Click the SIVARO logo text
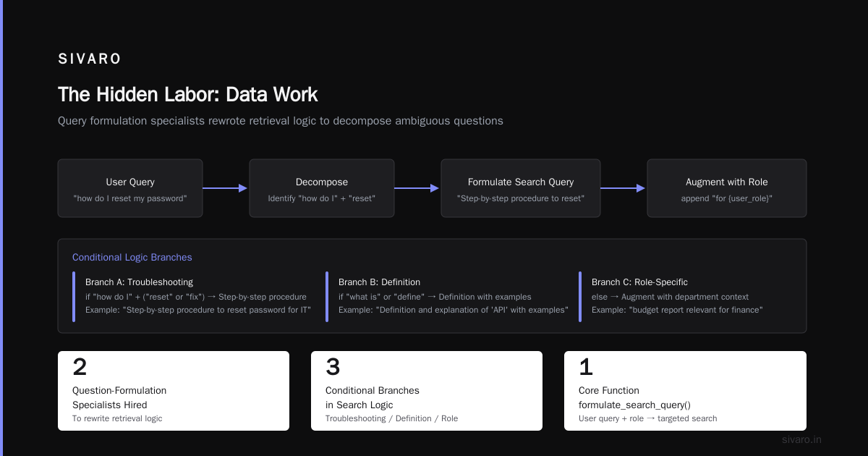This screenshot has height=456, width=868. [x=90, y=59]
